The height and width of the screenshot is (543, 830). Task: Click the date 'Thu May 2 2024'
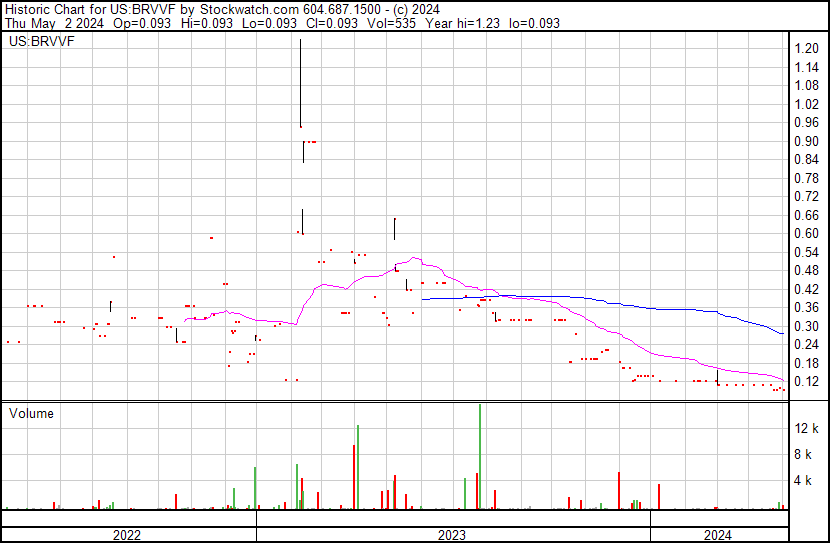(54, 23)
